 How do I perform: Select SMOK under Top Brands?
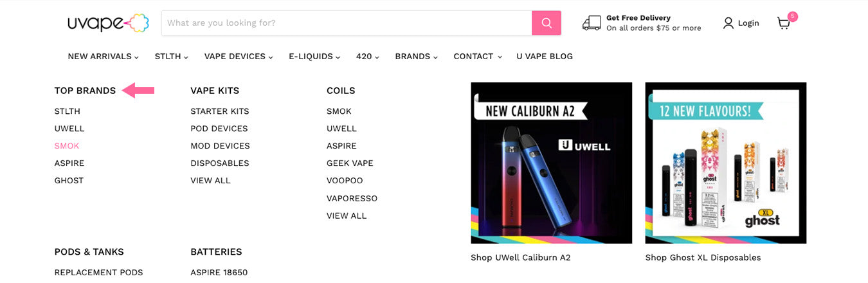pos(67,146)
